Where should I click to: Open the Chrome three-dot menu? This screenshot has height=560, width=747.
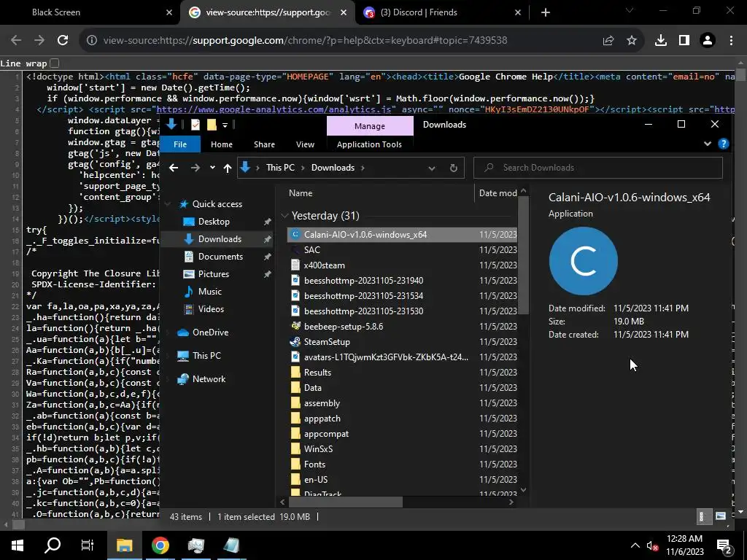[731, 41]
